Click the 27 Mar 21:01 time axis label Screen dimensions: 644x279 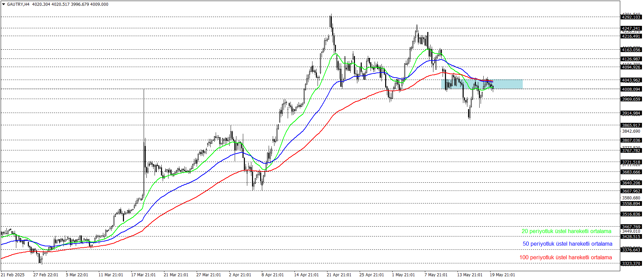tap(209, 275)
